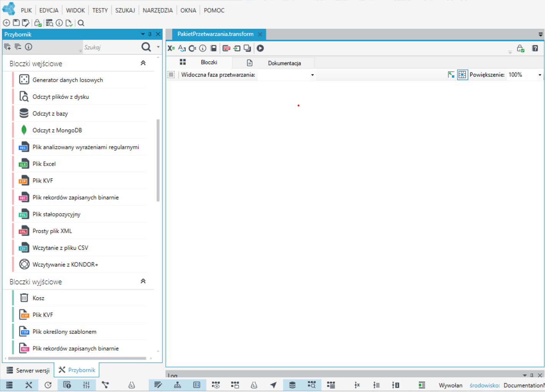The width and height of the screenshot is (545, 392).
Task: Pin the Przybornik panel
Action: click(x=150, y=34)
